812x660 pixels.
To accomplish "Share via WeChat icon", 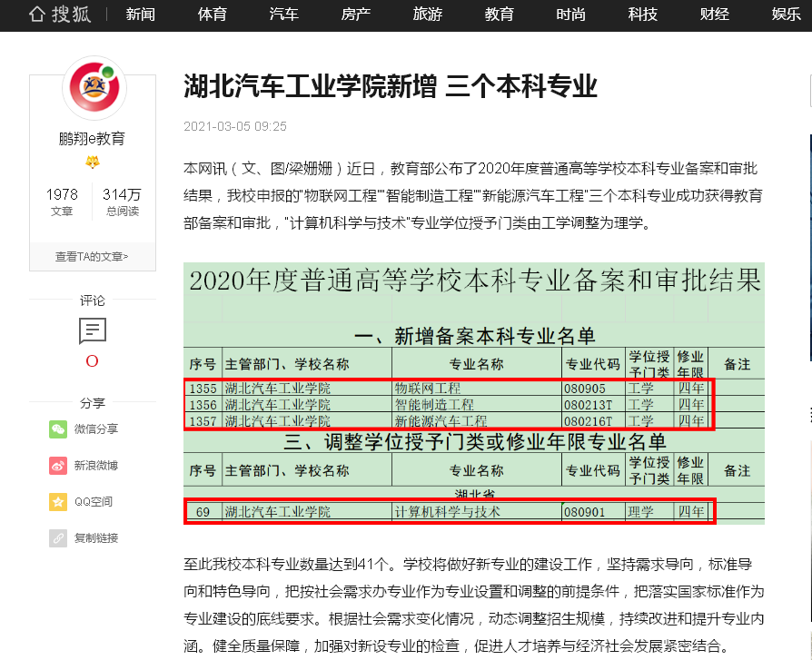I will [58, 429].
